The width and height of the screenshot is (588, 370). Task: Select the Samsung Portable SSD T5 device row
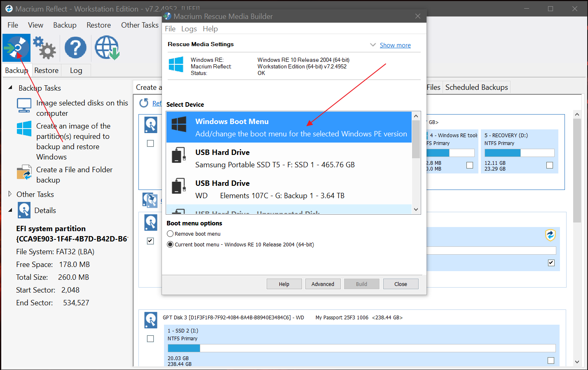[289, 158]
